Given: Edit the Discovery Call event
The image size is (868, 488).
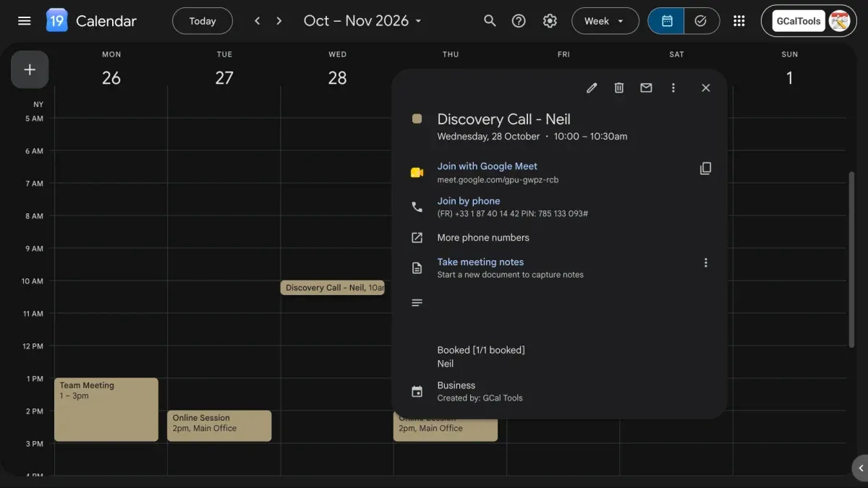Looking at the screenshot, I should pos(592,87).
